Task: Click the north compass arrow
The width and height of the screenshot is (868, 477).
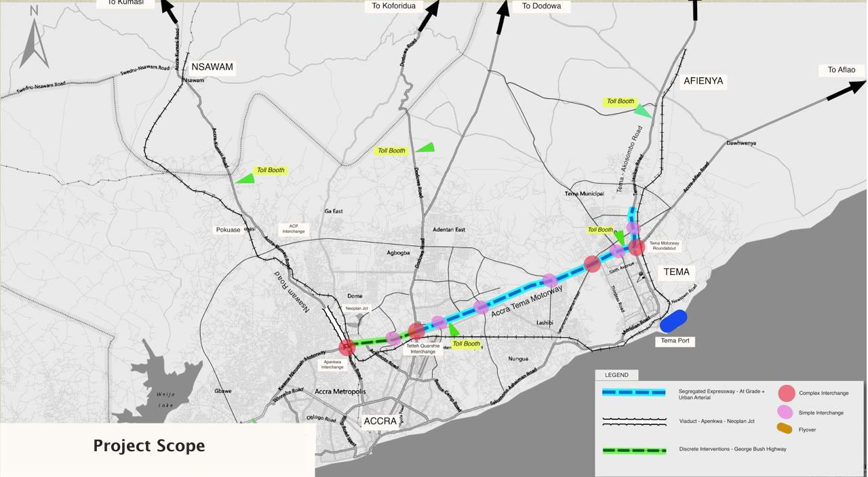Action: pyautogui.click(x=34, y=41)
